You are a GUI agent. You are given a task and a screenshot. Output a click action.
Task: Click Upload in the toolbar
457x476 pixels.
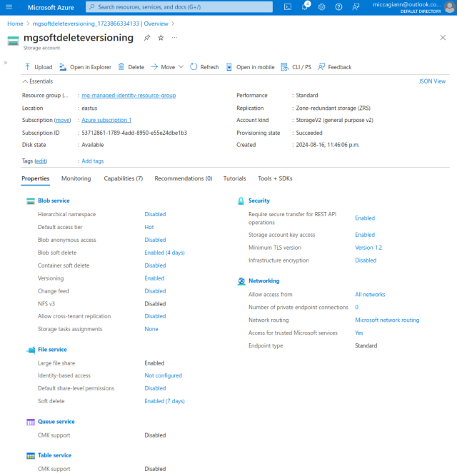click(x=39, y=67)
